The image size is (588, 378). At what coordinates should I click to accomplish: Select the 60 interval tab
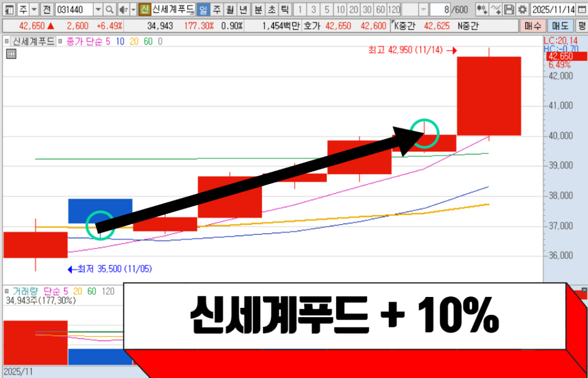(x=380, y=10)
